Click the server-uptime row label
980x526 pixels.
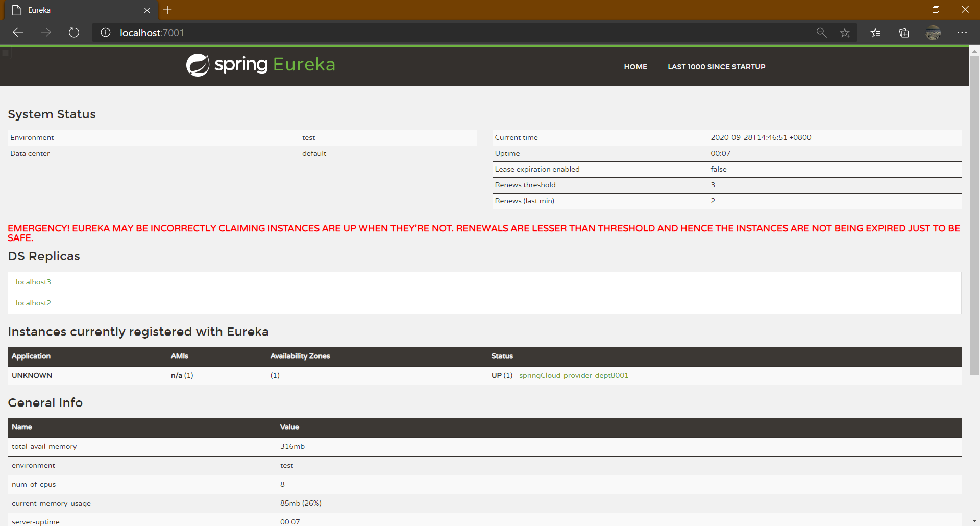click(x=36, y=522)
